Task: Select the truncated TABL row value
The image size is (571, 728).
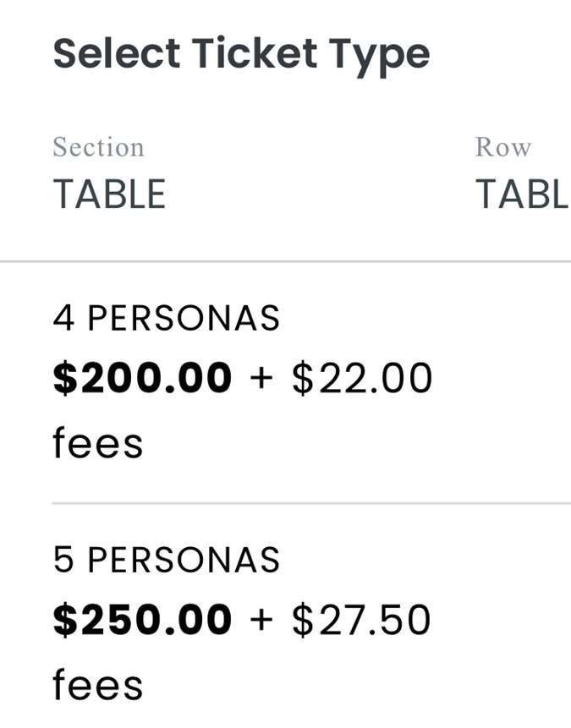Action: click(x=521, y=194)
